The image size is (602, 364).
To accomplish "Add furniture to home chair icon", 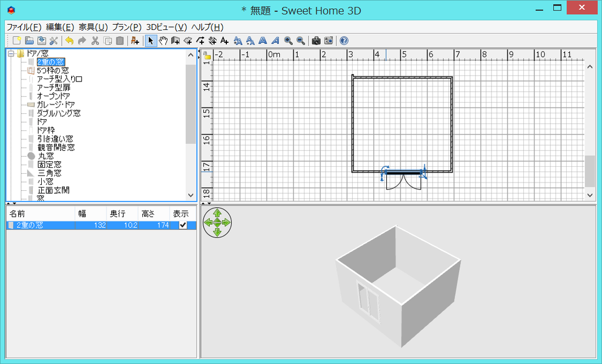I will 135,41.
